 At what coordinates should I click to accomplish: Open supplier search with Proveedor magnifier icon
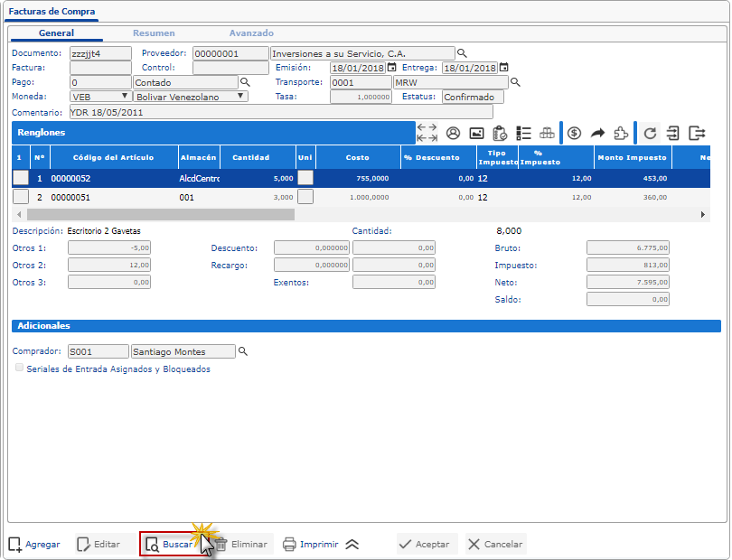[462, 53]
